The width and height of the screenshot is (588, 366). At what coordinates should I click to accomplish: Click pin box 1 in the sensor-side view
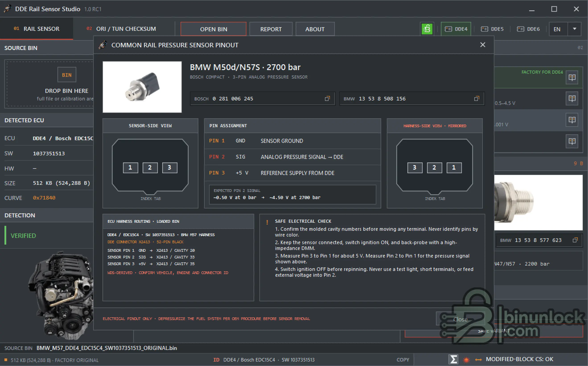(x=131, y=168)
